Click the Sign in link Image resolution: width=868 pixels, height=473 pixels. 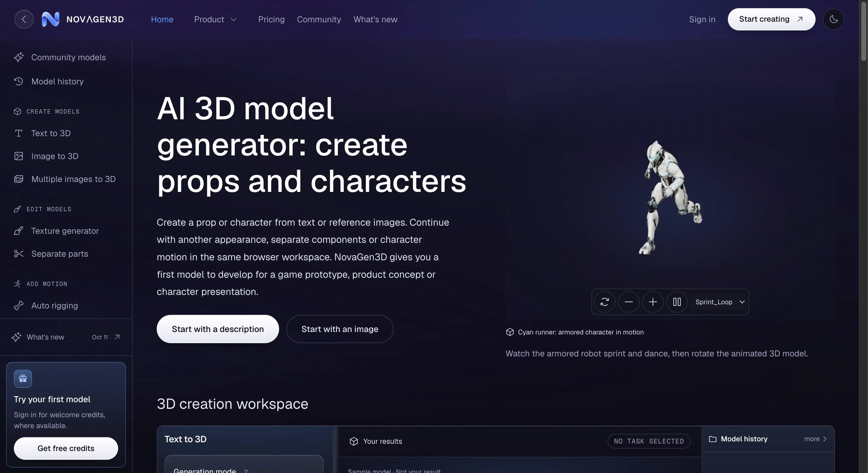(702, 19)
